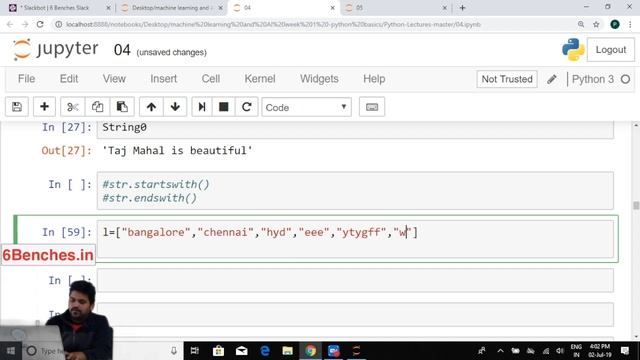The width and height of the screenshot is (640, 360).
Task: Open the View menu
Action: point(114,79)
